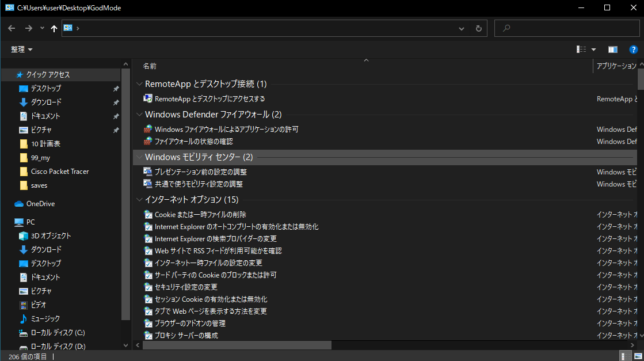Image resolution: width=644 pixels, height=361 pixels.
Task: Toggle the preview pane
Action: [x=613, y=50]
